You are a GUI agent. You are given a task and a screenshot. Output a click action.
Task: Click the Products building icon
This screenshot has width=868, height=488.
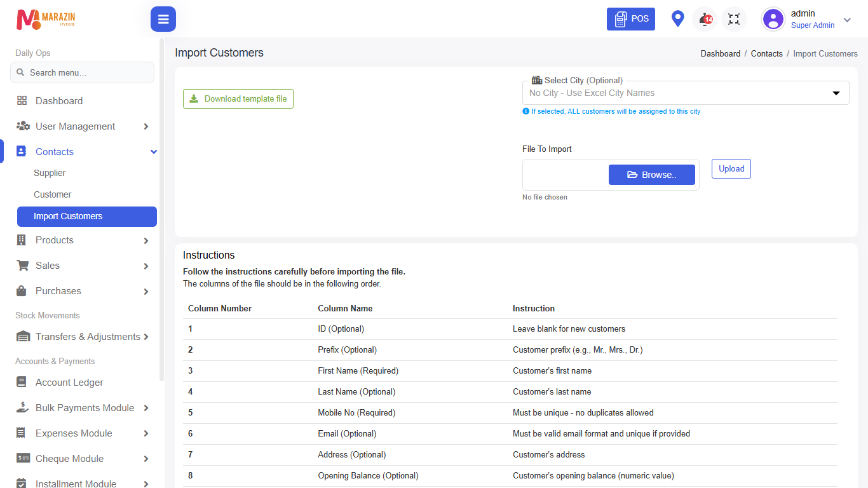22,240
